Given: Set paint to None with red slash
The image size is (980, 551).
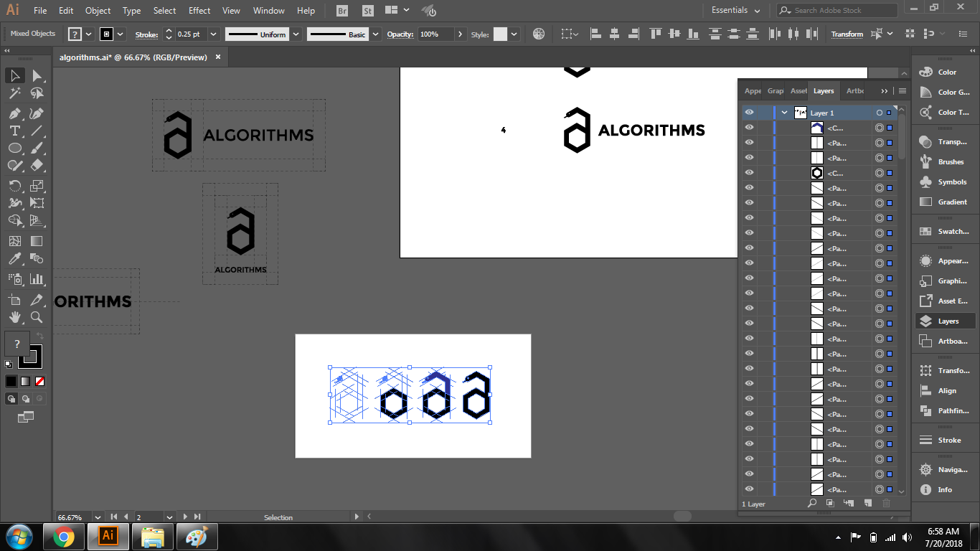Looking at the screenshot, I should tap(40, 381).
